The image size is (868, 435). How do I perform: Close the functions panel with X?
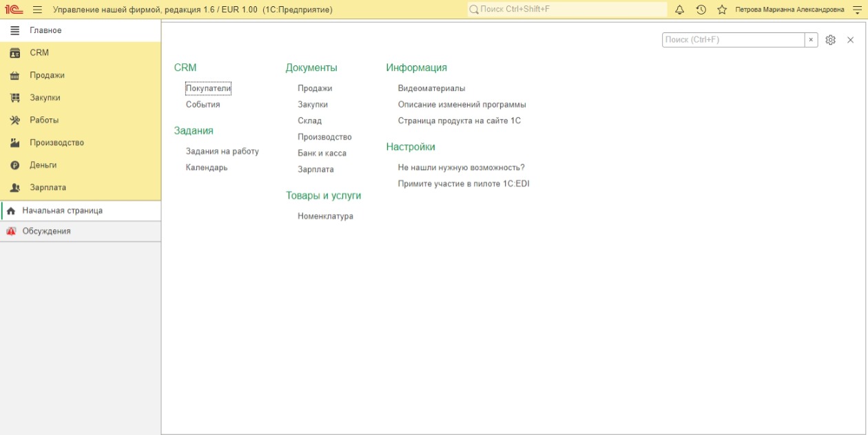coord(850,40)
